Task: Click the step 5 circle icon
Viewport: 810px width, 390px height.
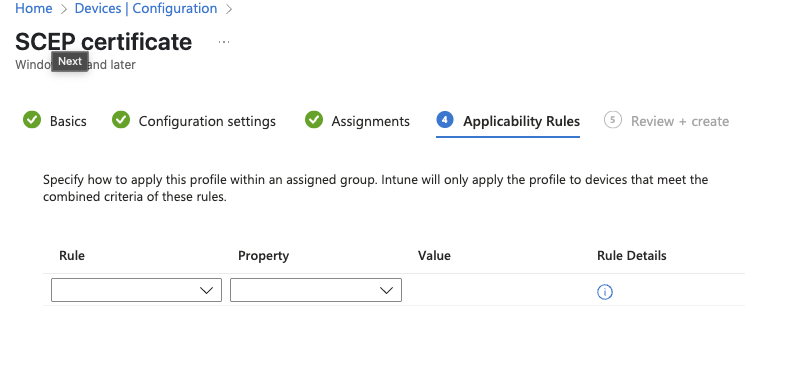Action: click(612, 120)
